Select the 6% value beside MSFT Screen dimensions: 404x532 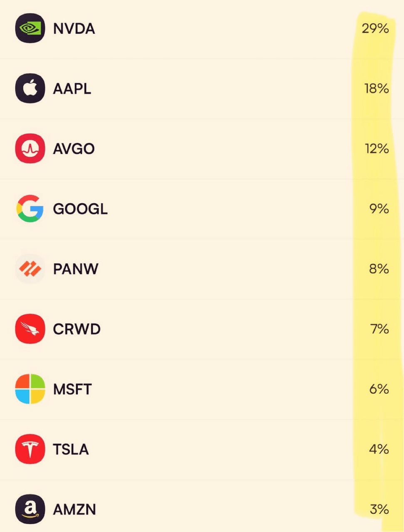click(x=379, y=389)
